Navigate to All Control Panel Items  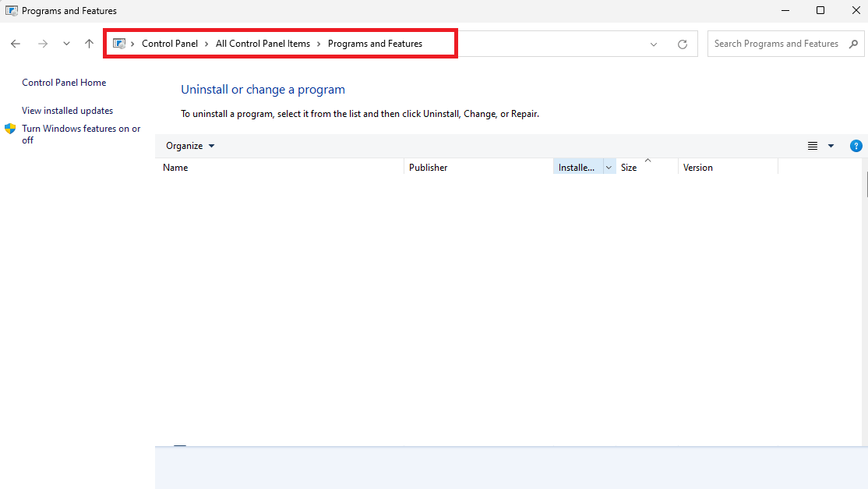[263, 43]
